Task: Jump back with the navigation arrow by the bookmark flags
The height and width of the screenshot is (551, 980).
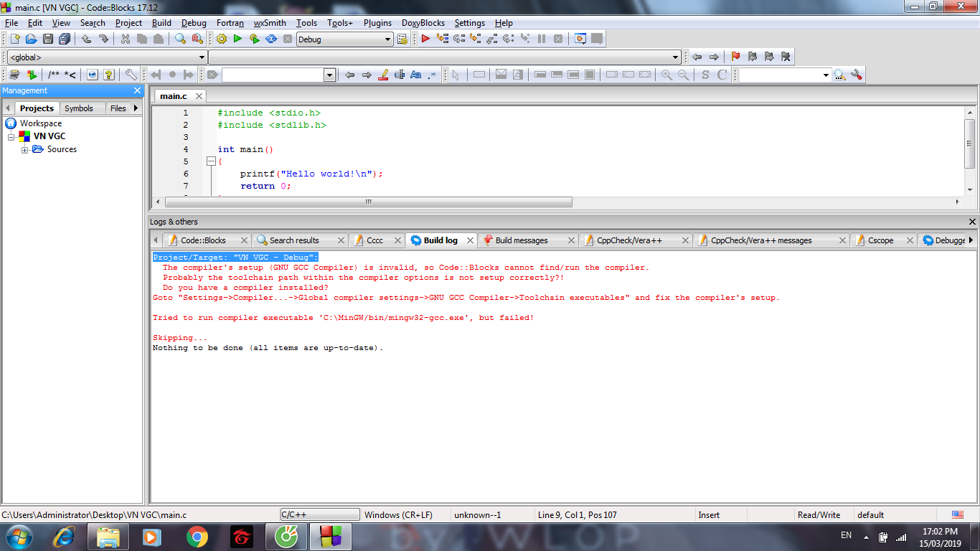Action: 697,57
